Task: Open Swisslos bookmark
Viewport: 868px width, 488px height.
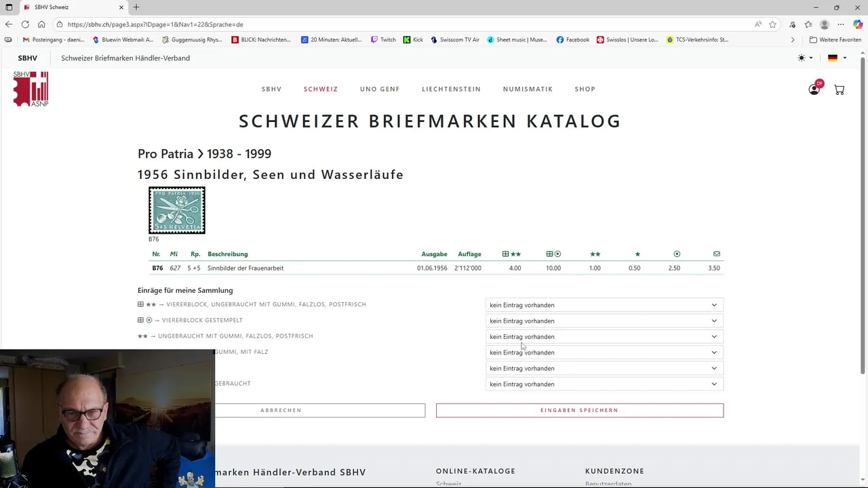Action: tap(627, 40)
